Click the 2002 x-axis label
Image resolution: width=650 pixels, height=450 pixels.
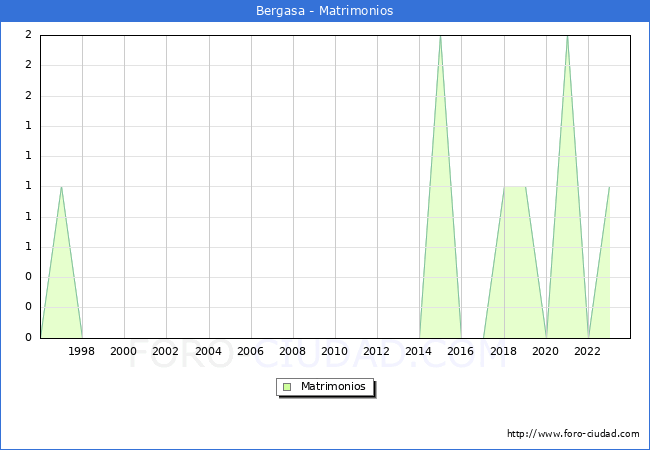pos(165,351)
